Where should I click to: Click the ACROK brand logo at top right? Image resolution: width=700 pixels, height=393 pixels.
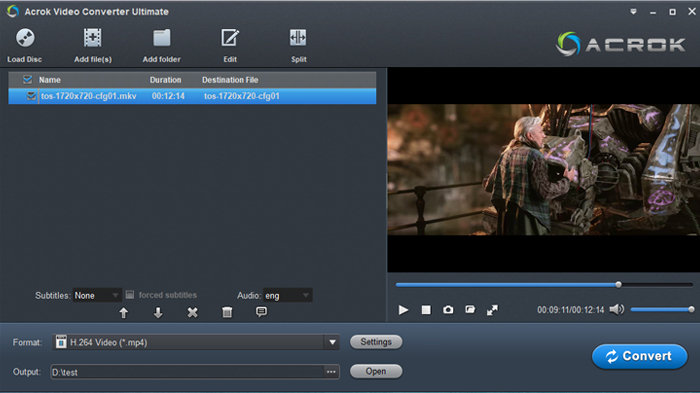pos(621,44)
